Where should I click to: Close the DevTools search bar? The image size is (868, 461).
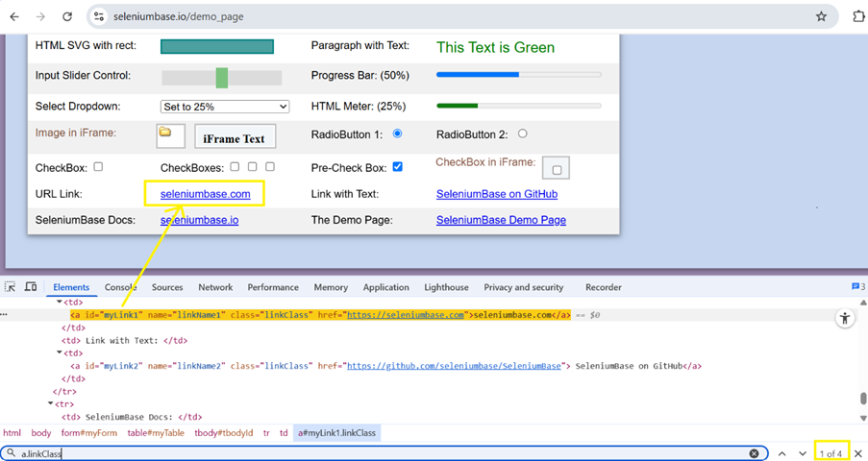pyautogui.click(x=858, y=453)
